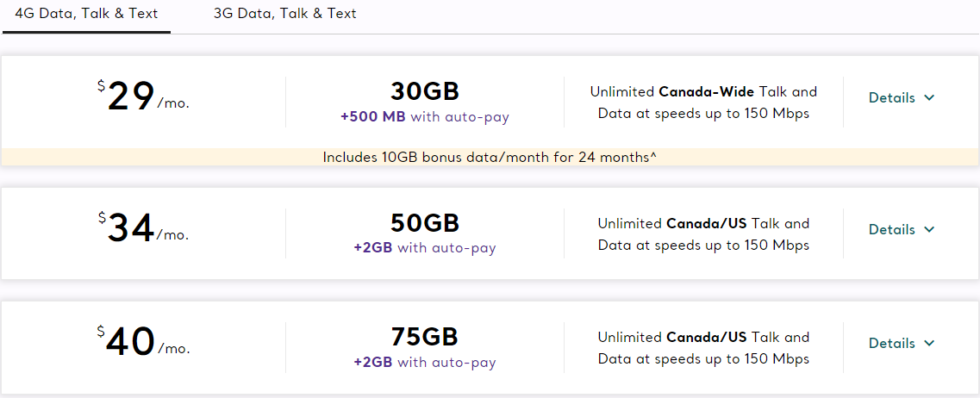This screenshot has height=398, width=980.
Task: Expand Details for the $40 plan
Action: [892, 344]
